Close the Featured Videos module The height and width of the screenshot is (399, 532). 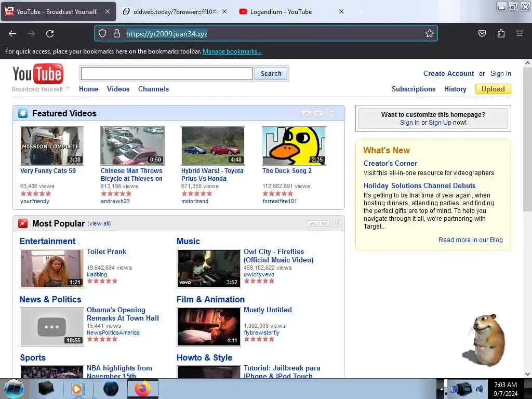(x=332, y=113)
